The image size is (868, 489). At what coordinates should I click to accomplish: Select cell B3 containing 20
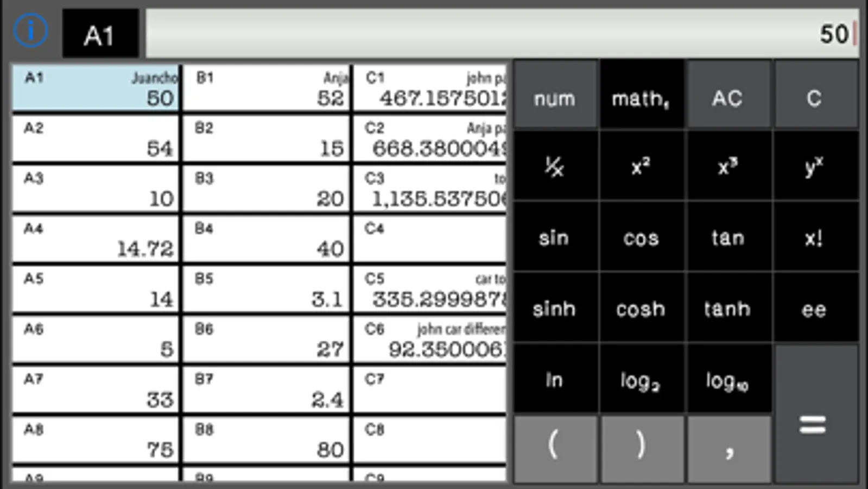pyautogui.click(x=266, y=189)
